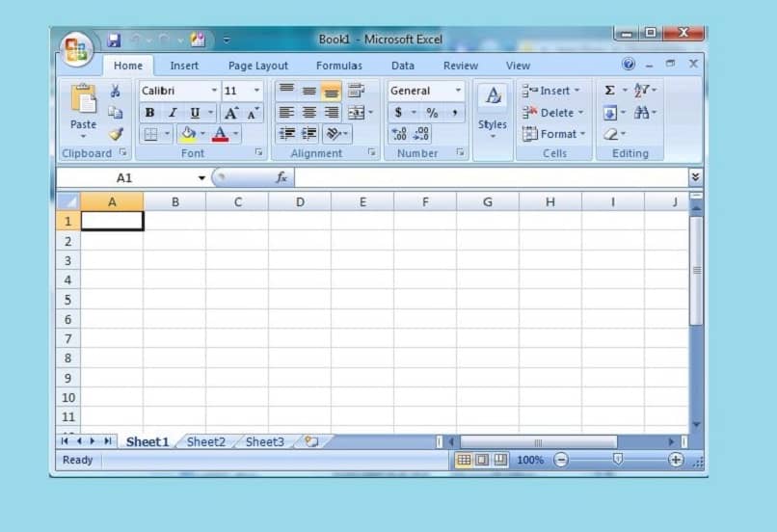The height and width of the screenshot is (532, 777).
Task: Apply Accounting dollar format
Action: click(x=398, y=113)
